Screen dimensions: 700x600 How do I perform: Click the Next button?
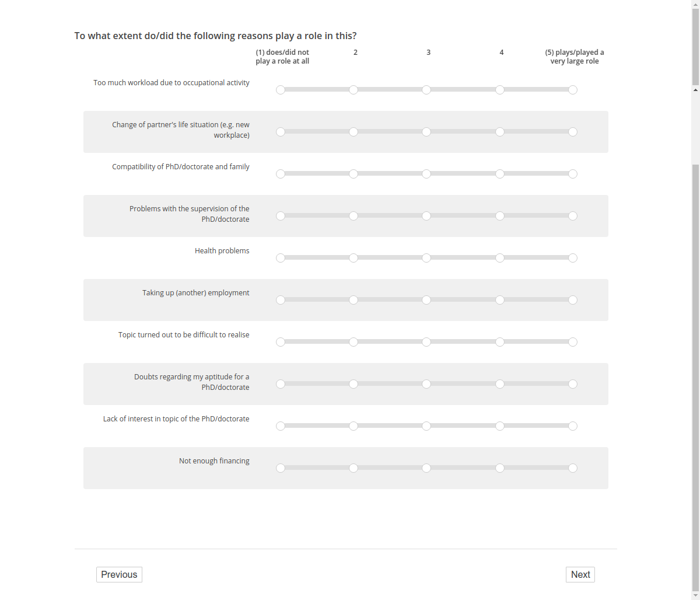click(x=580, y=575)
